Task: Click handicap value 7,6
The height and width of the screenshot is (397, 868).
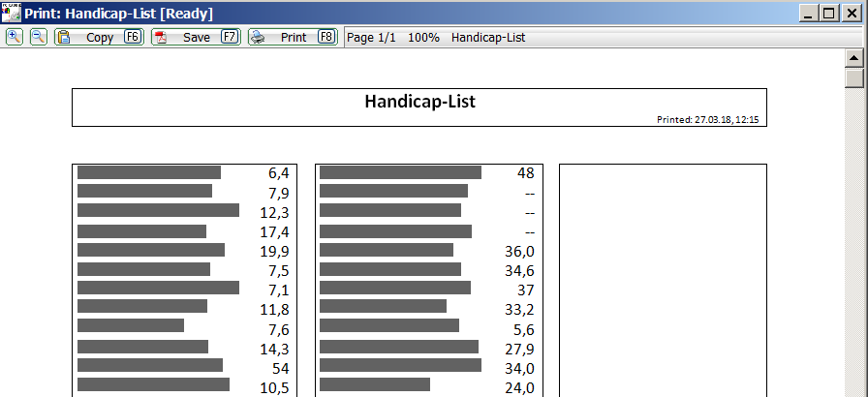Action: point(278,329)
